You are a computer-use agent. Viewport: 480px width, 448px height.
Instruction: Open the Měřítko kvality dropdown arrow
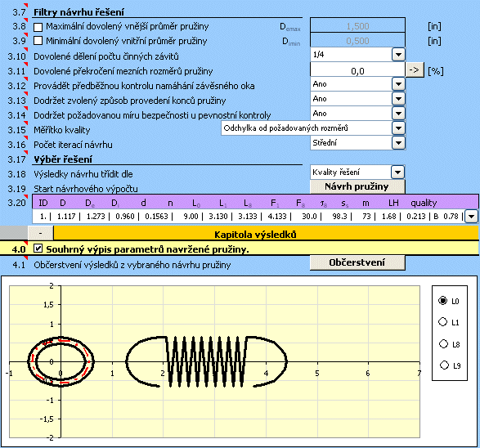[x=398, y=128]
